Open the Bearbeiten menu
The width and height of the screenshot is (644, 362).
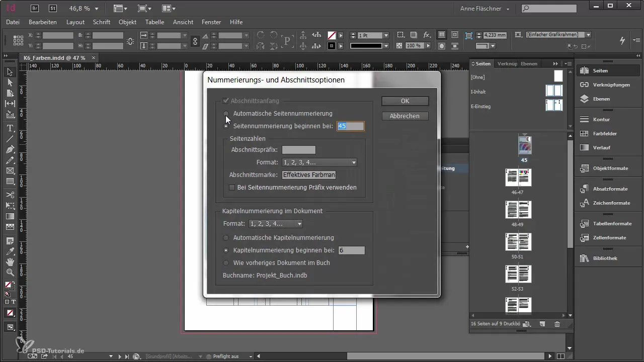[43, 22]
